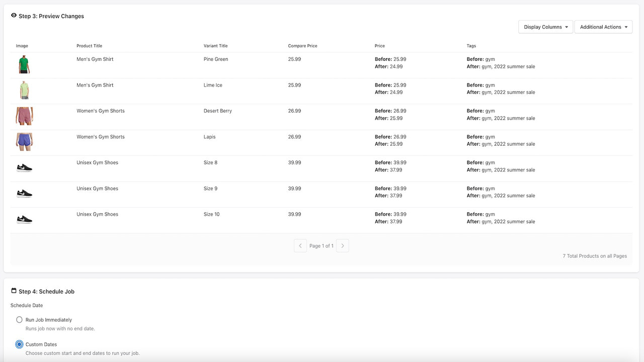Click the Tags column header
Viewport: 644px width, 362px height.
coord(471,46)
